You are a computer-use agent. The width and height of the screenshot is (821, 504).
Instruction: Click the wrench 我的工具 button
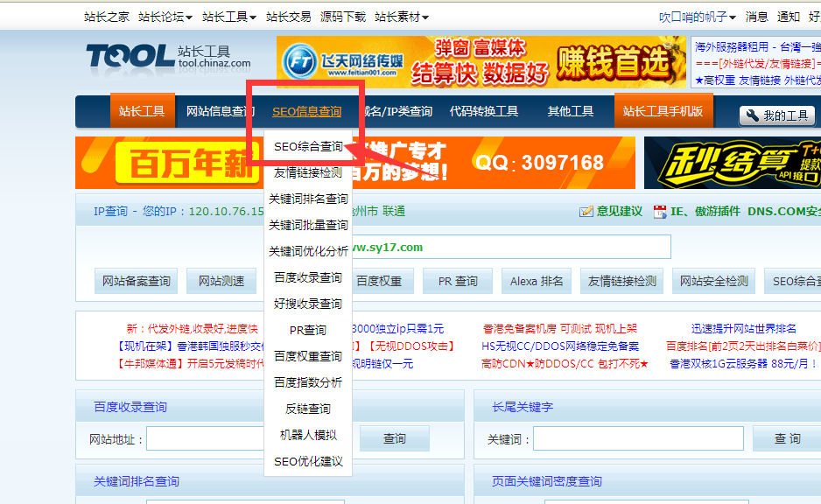click(x=777, y=115)
